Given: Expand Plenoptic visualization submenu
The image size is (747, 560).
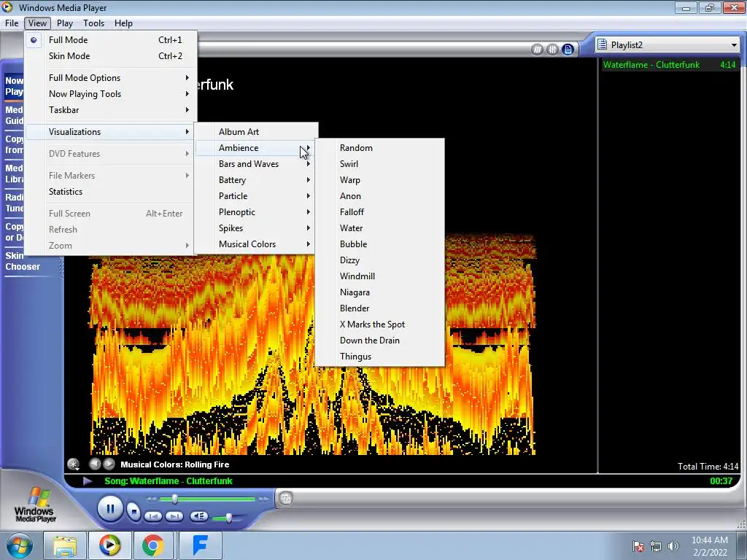Looking at the screenshot, I should tap(256, 212).
